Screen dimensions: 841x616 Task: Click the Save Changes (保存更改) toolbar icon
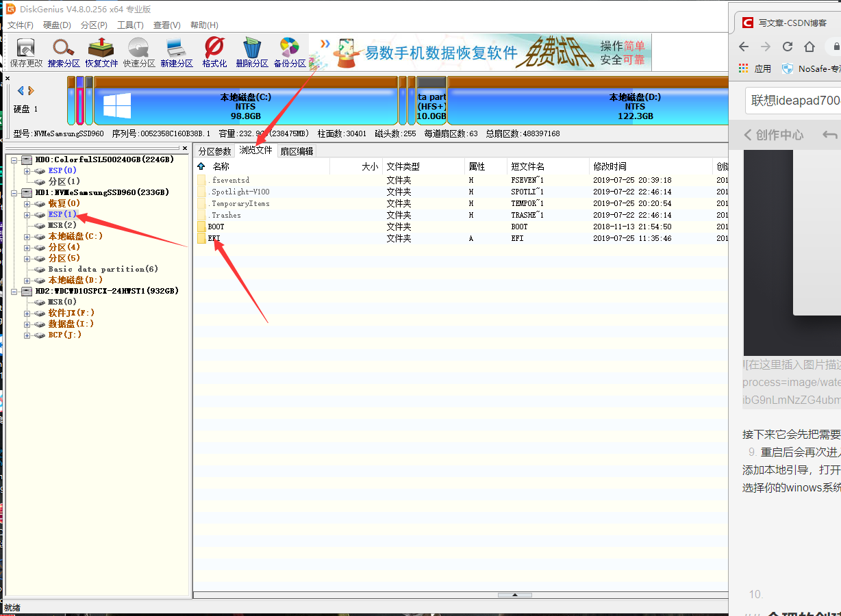point(26,53)
